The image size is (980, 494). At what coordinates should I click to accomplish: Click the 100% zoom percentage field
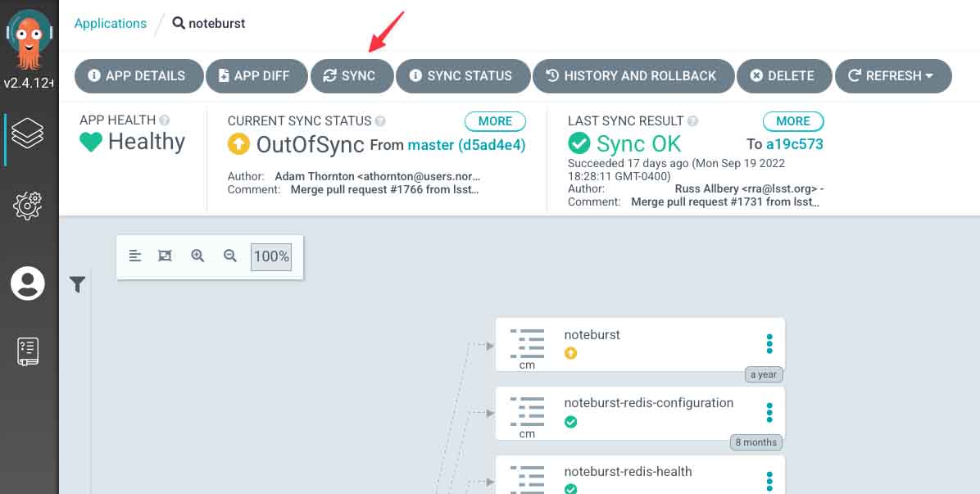pos(270,256)
